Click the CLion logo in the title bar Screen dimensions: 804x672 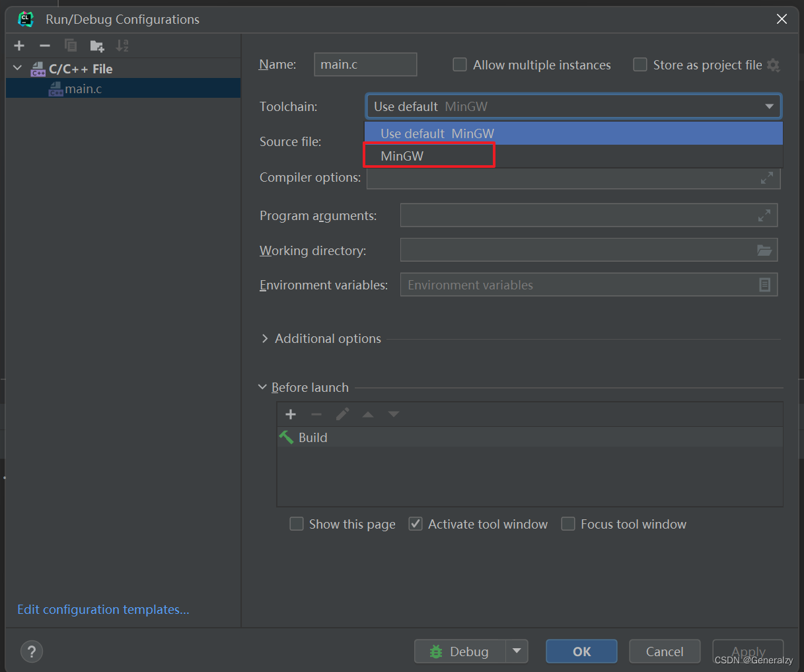point(26,19)
